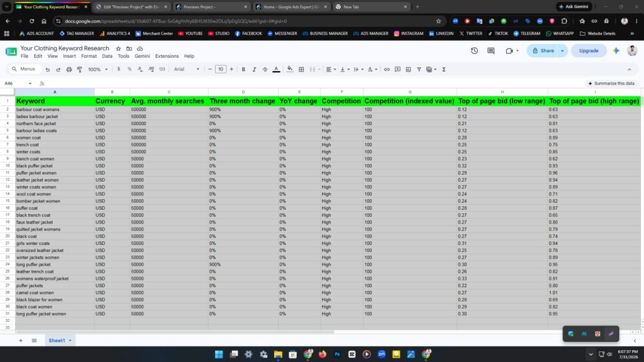Add a new sheet plus icon

click(21, 341)
